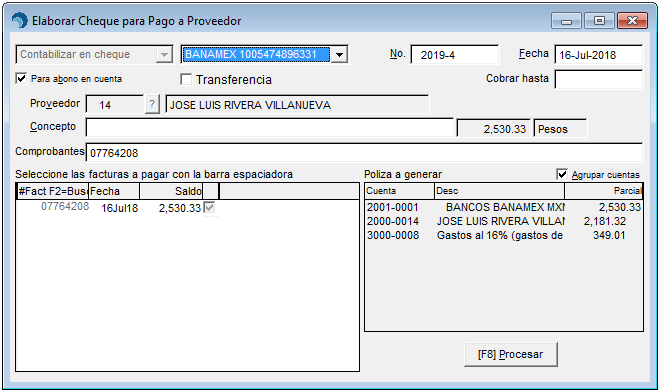Minimize the Elaborar Cheque window
This screenshot has height=390, width=658.
click(566, 21)
